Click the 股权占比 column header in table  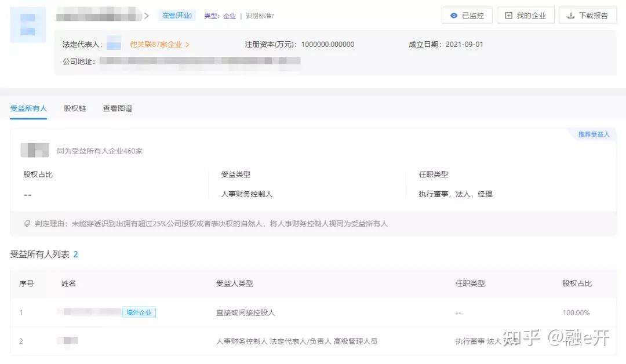tap(577, 283)
